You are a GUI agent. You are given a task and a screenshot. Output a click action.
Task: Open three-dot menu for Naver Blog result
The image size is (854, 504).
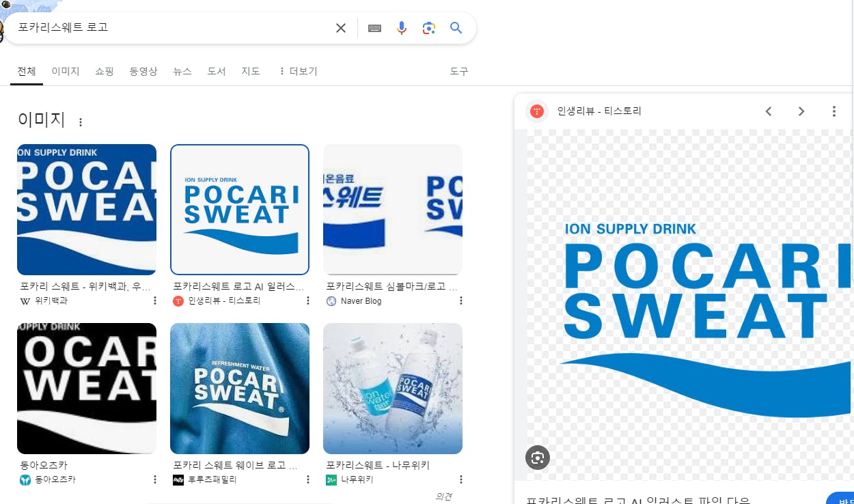[461, 300]
